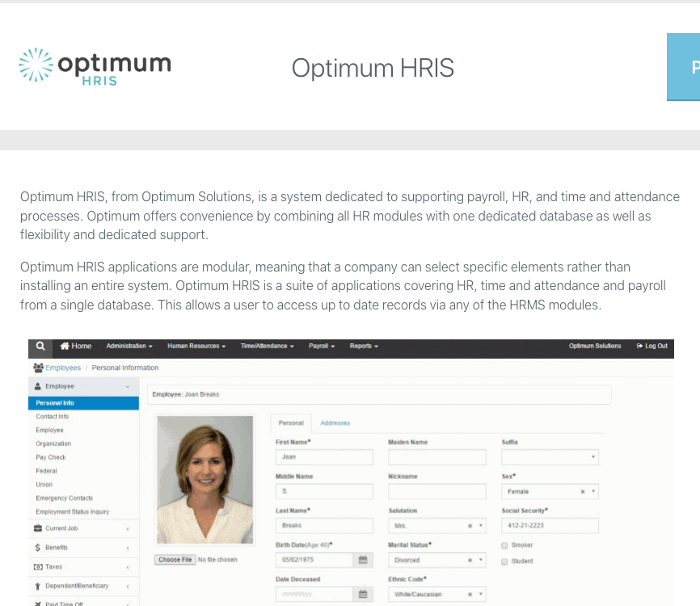Open the Salutation dropdown arrow
The height and width of the screenshot is (606, 700).
tap(481, 526)
